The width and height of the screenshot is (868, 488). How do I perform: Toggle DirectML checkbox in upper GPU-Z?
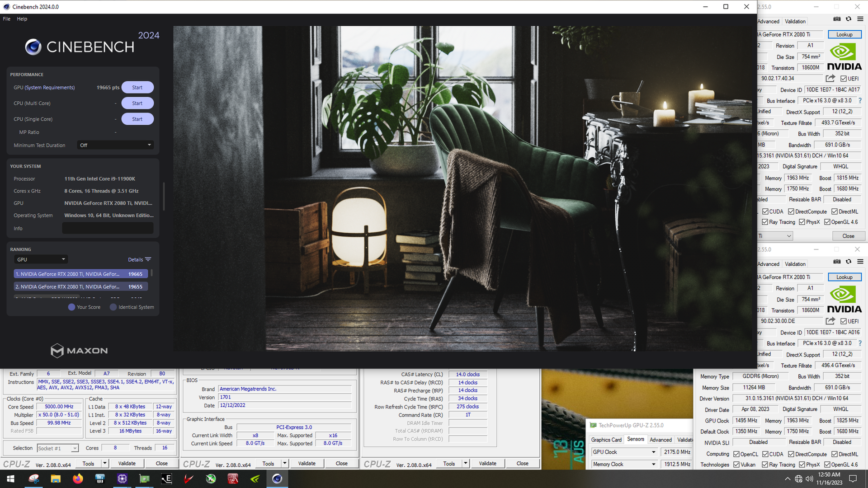point(835,211)
